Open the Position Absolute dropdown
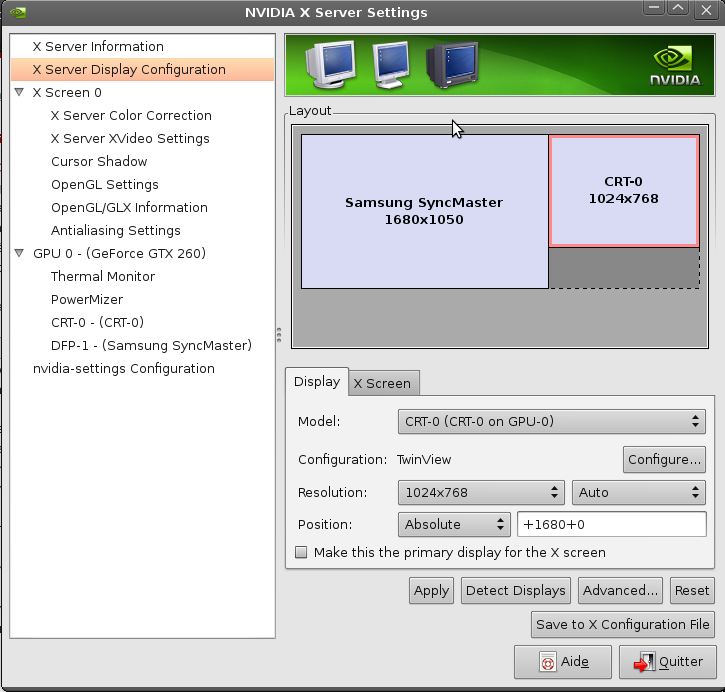 454,524
